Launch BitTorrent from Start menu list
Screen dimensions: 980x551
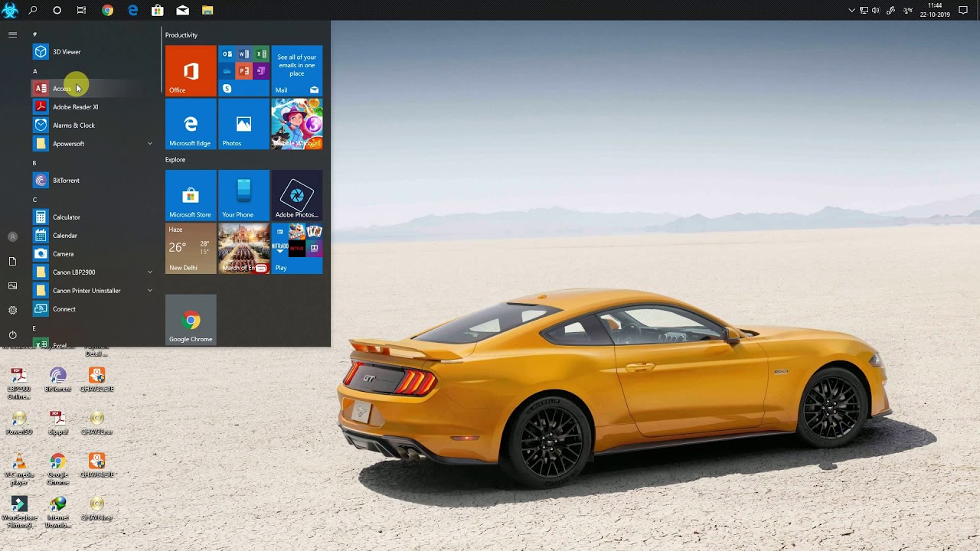92,181
